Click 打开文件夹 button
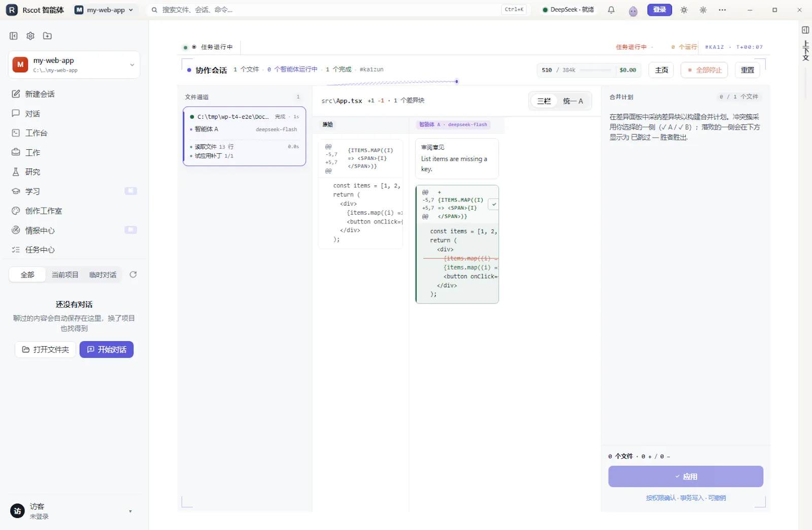The width and height of the screenshot is (812, 530). [x=45, y=350]
